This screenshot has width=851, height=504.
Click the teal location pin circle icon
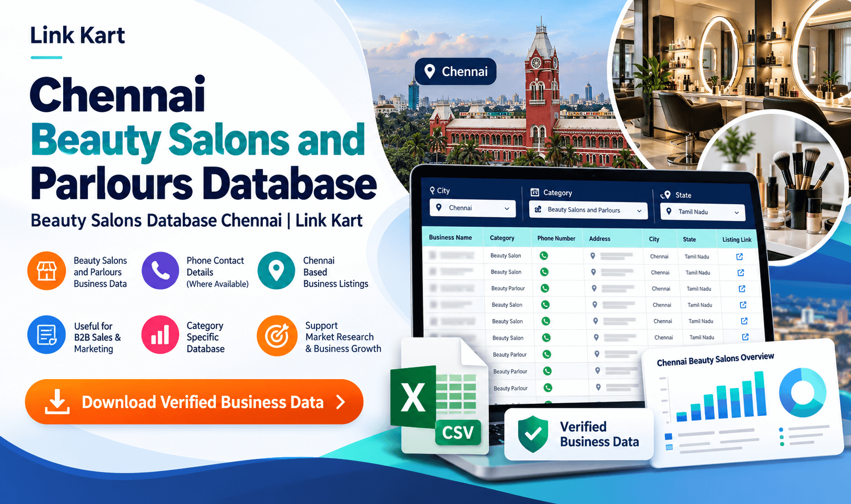(x=276, y=271)
